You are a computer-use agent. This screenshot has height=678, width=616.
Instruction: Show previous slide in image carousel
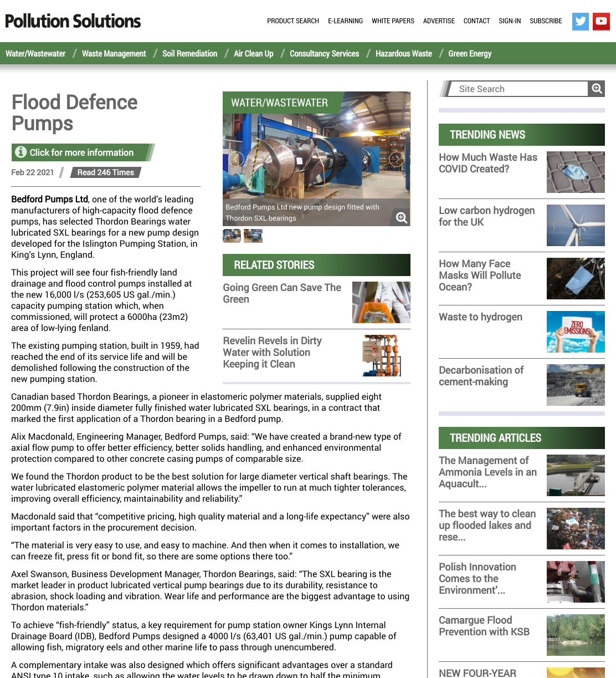[237, 159]
